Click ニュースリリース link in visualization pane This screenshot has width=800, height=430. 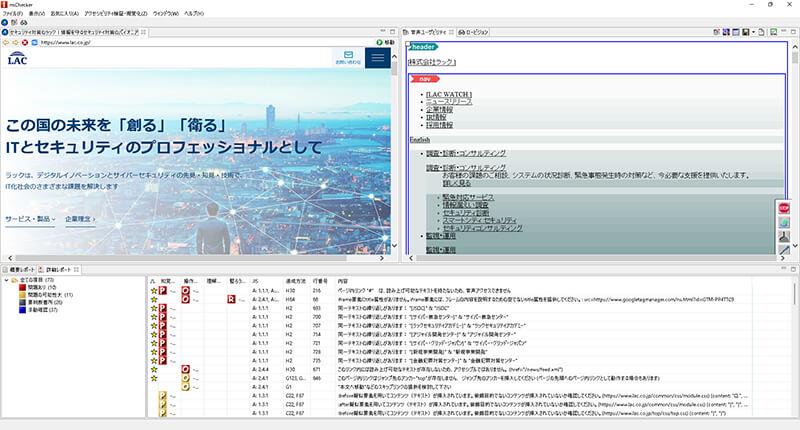tap(449, 102)
